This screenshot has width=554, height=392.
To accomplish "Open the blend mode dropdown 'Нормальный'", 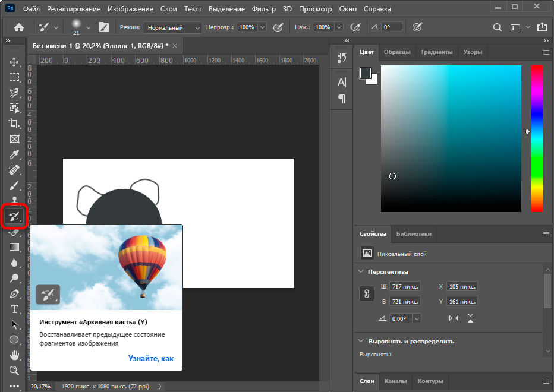I will pos(174,27).
